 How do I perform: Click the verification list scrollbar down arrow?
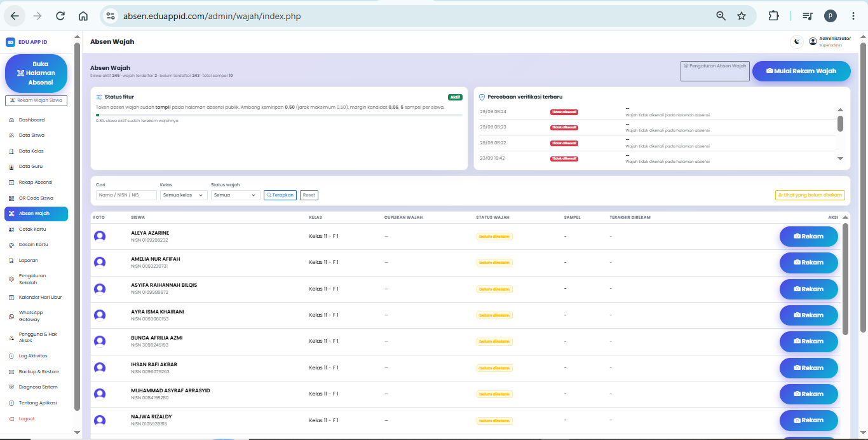click(x=840, y=158)
